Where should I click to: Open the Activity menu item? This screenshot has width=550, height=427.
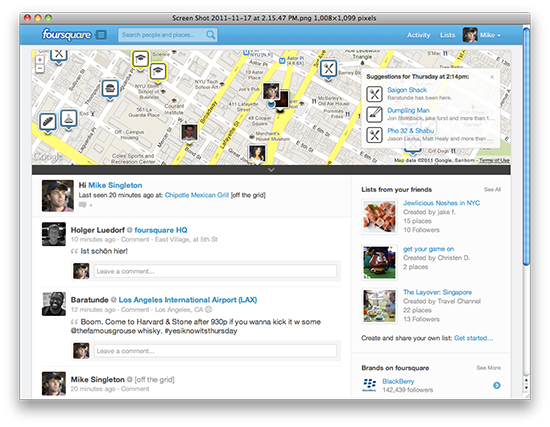[418, 35]
